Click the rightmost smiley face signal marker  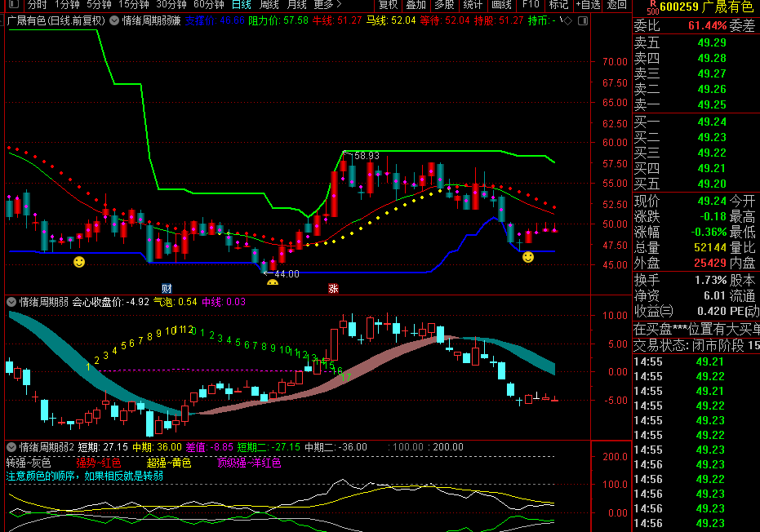point(528,257)
